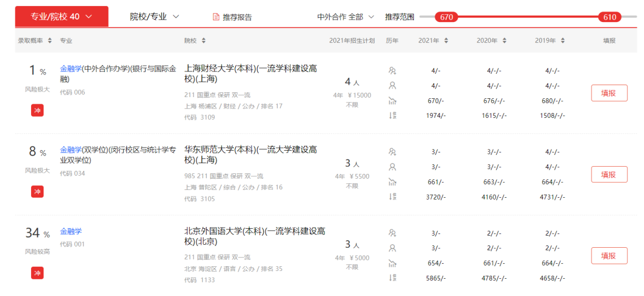Click the sort icon beside 院校 header
The width and height of the screenshot is (644, 296).
204,40
